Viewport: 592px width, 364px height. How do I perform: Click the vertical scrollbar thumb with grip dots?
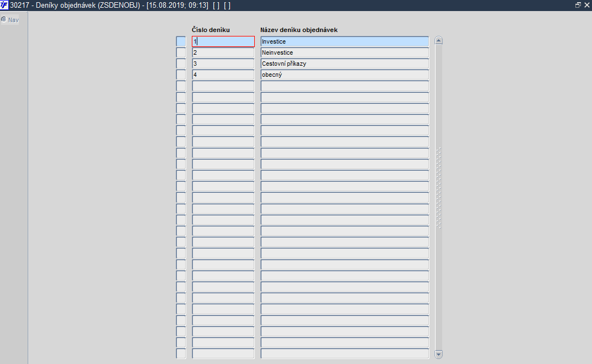(438, 188)
